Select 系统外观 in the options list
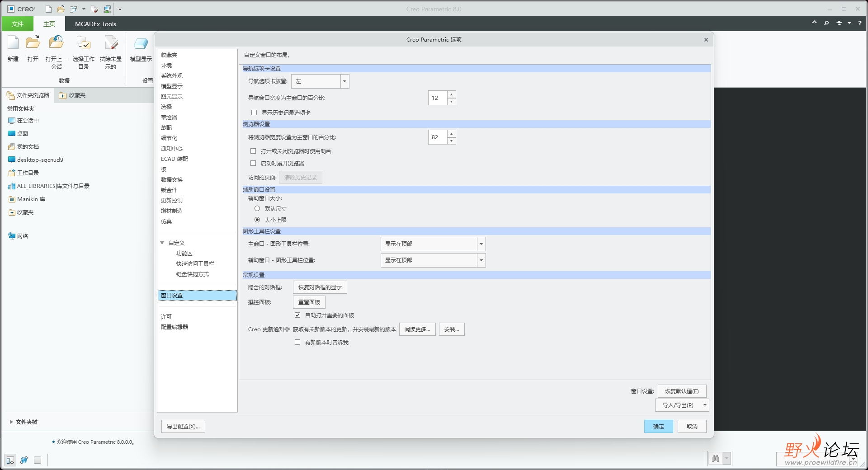Image resolution: width=868 pixels, height=470 pixels. click(x=172, y=76)
